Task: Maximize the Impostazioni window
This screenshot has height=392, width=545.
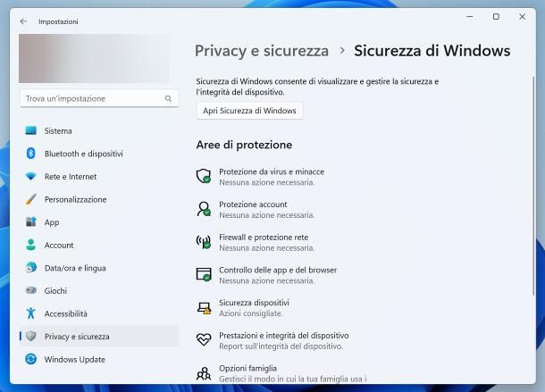Action: [496, 16]
